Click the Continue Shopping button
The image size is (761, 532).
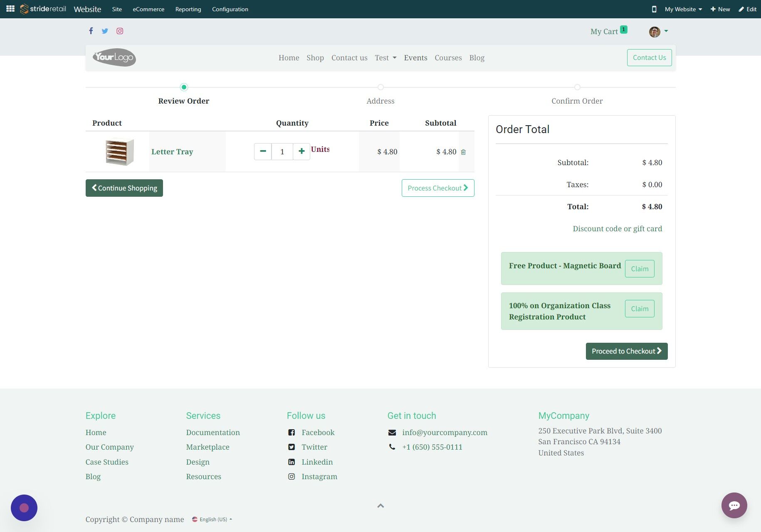click(124, 188)
